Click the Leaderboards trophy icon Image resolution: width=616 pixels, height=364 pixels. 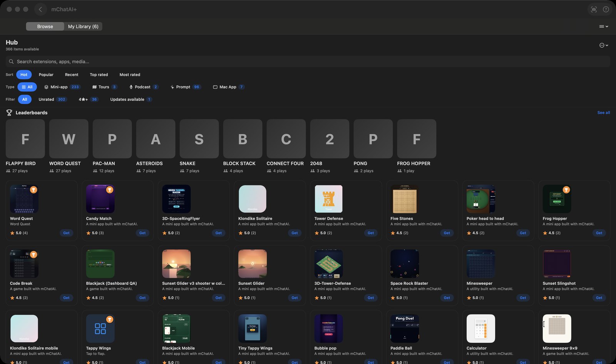[9, 113]
